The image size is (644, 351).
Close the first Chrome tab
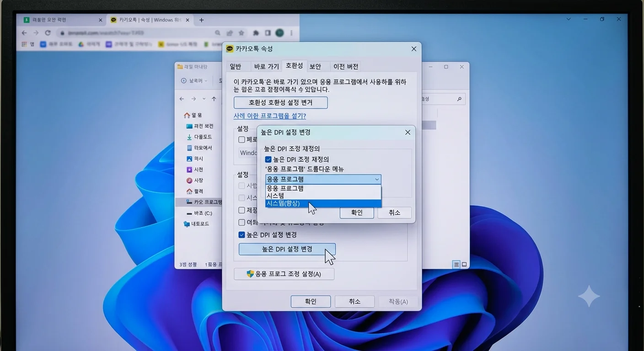pyautogui.click(x=101, y=20)
